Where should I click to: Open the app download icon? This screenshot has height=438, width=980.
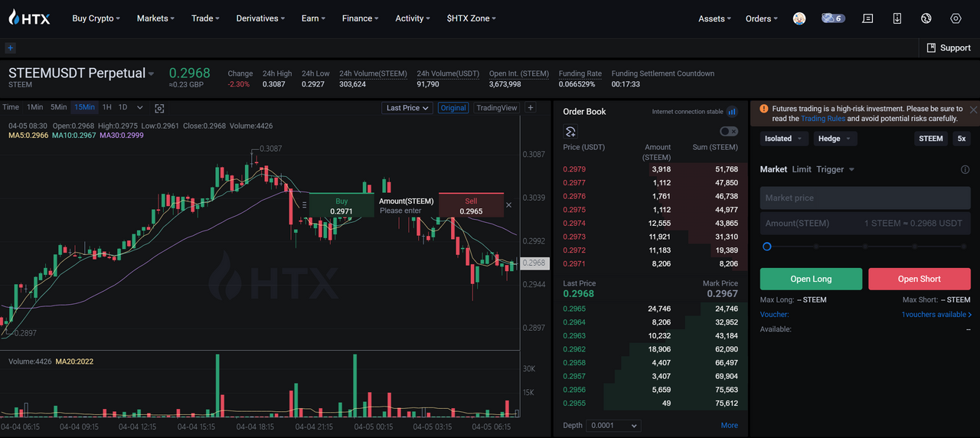(x=897, y=18)
